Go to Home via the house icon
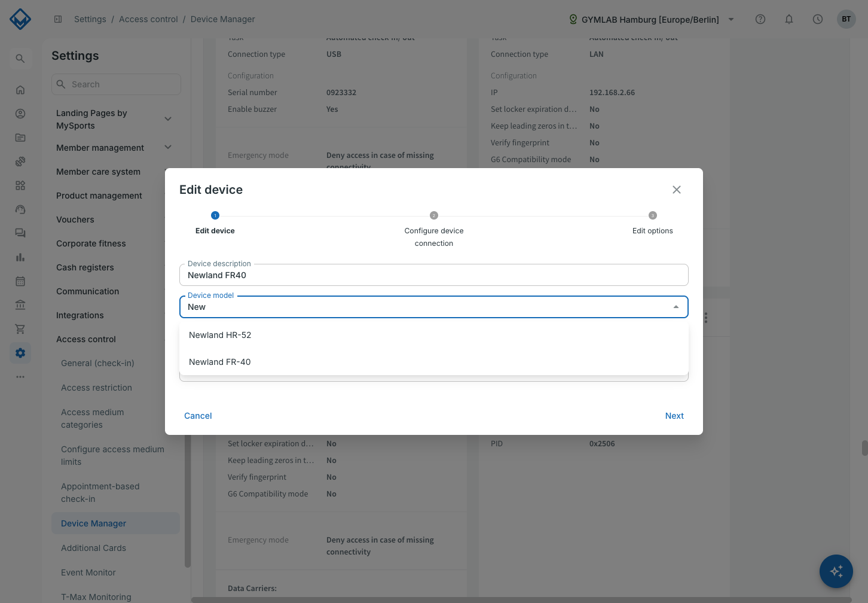This screenshot has width=868, height=603. pyautogui.click(x=20, y=90)
